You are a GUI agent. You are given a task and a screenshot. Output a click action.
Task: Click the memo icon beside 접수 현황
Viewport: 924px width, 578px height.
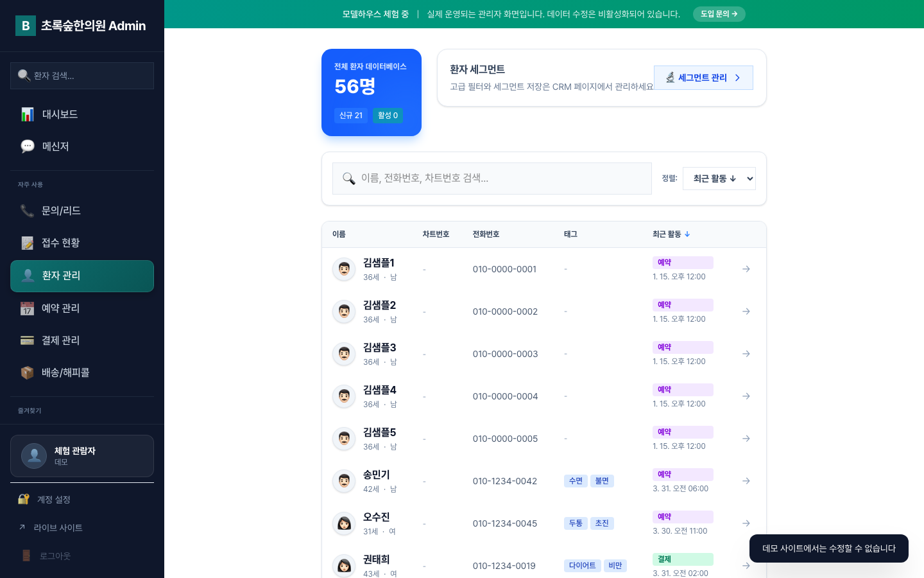tap(27, 243)
